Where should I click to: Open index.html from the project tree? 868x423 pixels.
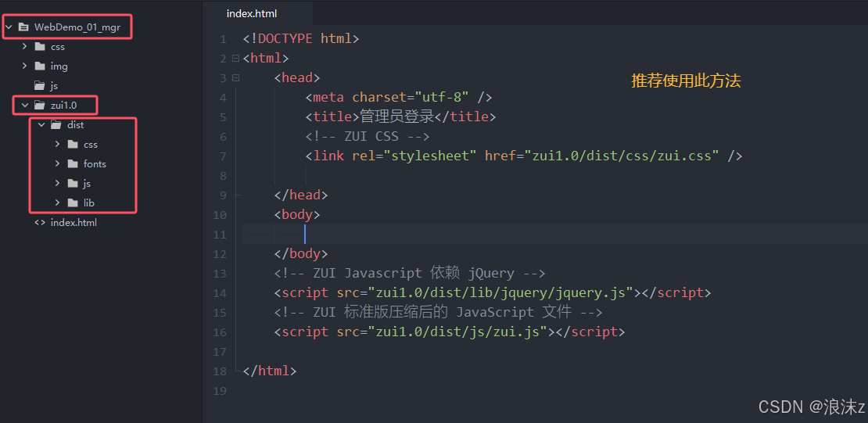pos(74,222)
